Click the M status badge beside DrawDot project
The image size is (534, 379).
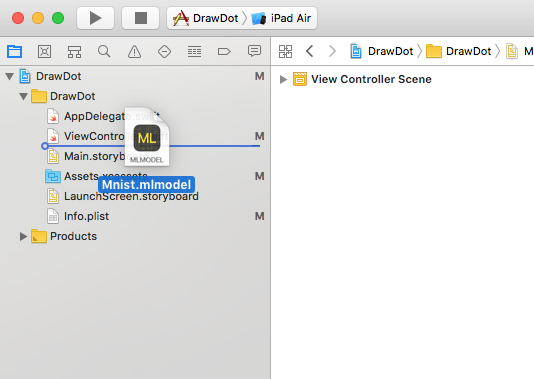click(260, 76)
